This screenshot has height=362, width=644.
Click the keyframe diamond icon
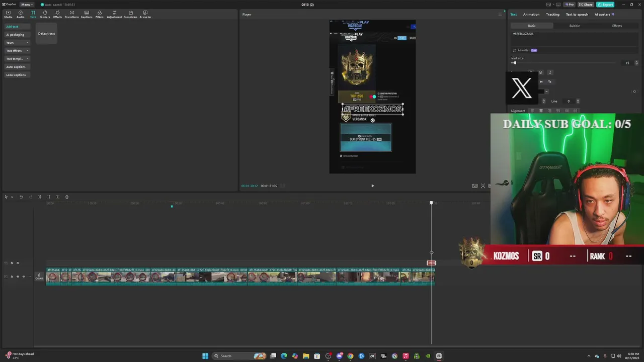click(634, 92)
